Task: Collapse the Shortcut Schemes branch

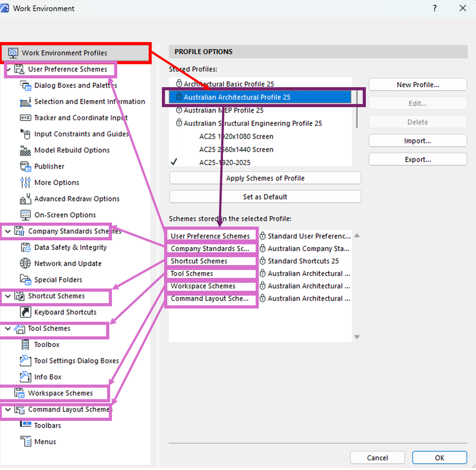Action: tap(8, 296)
